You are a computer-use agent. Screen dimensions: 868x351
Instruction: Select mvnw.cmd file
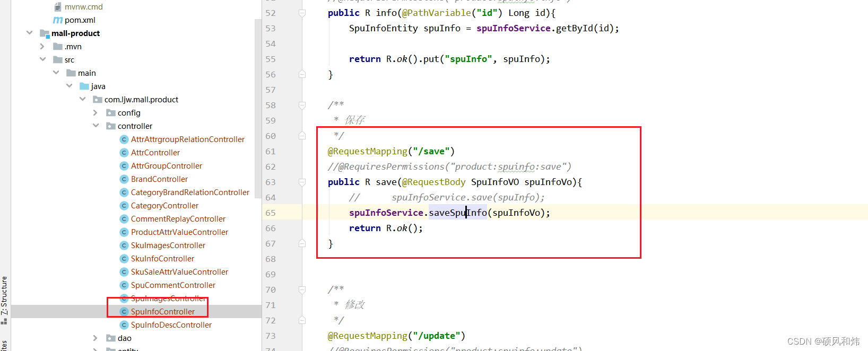tap(84, 6)
